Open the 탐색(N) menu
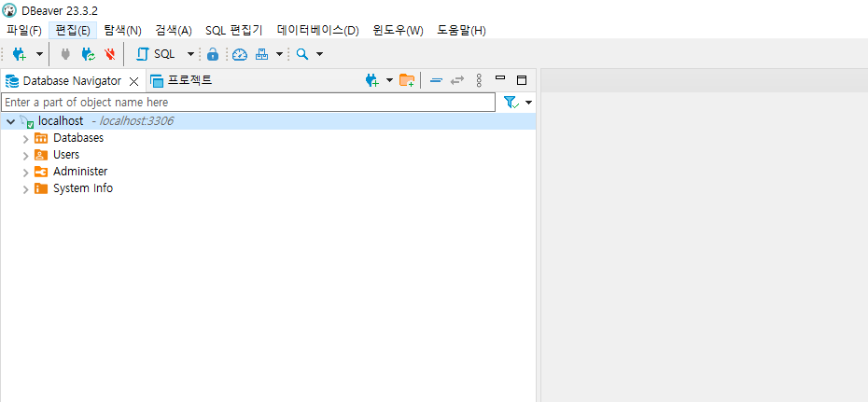The height and width of the screenshot is (402, 868). (x=123, y=31)
